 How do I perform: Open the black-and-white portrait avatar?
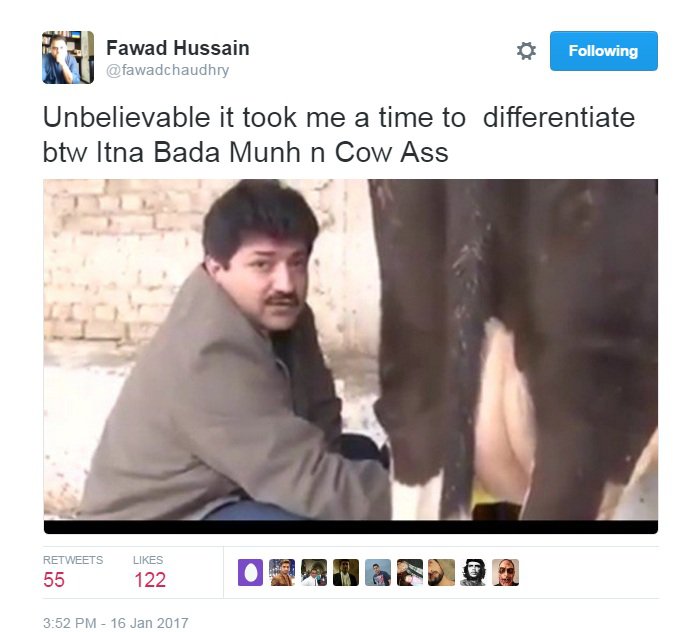(473, 572)
